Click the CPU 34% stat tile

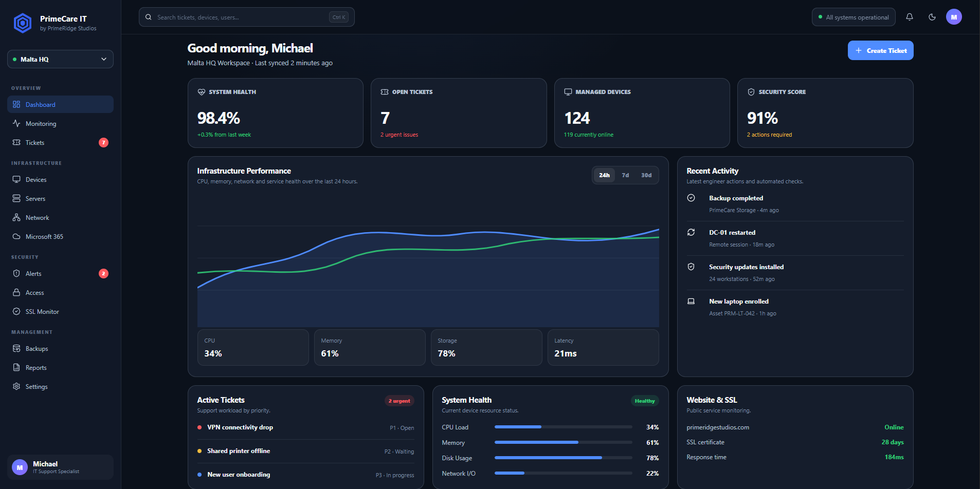tap(253, 347)
